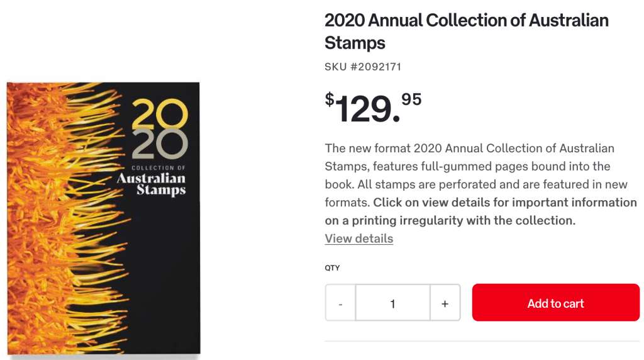The height and width of the screenshot is (360, 644).
Task: Click the 2020 Annual Collection product title
Action: click(x=466, y=31)
